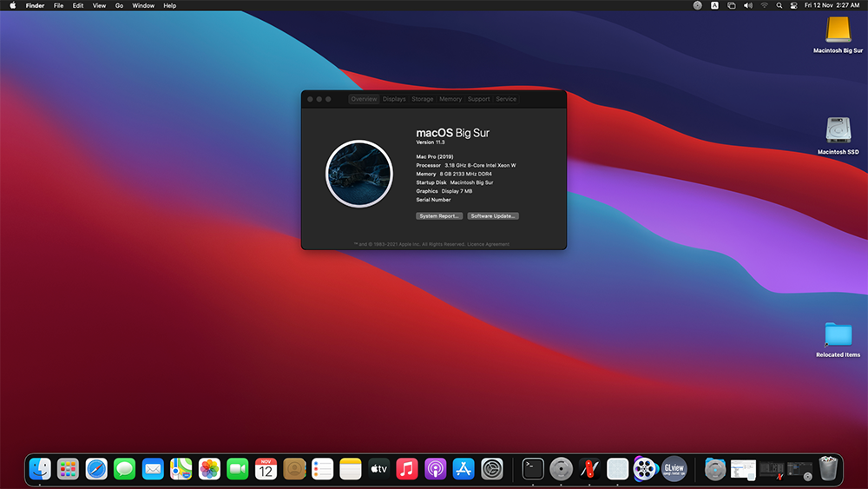This screenshot has height=489, width=868.
Task: Open the Music app in Dock
Action: pos(407,469)
